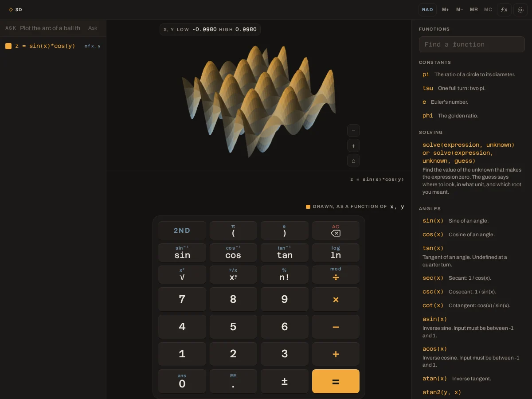This screenshot has width=532, height=399.
Task: Tap the close parenthesis key
Action: (285, 231)
